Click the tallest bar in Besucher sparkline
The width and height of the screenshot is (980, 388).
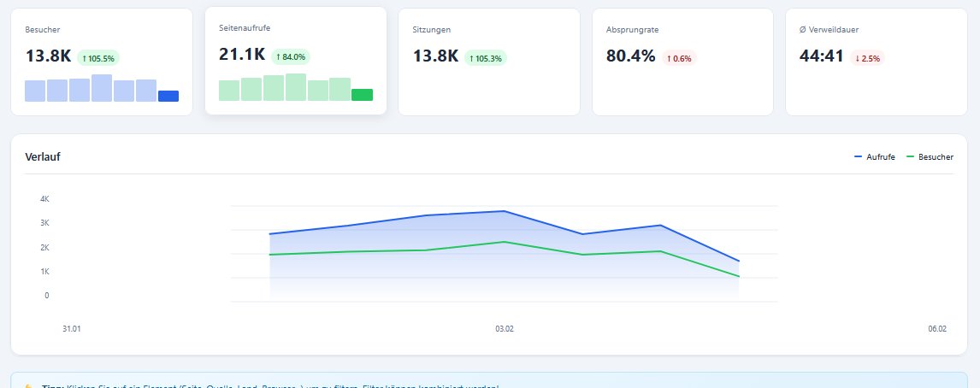click(102, 88)
